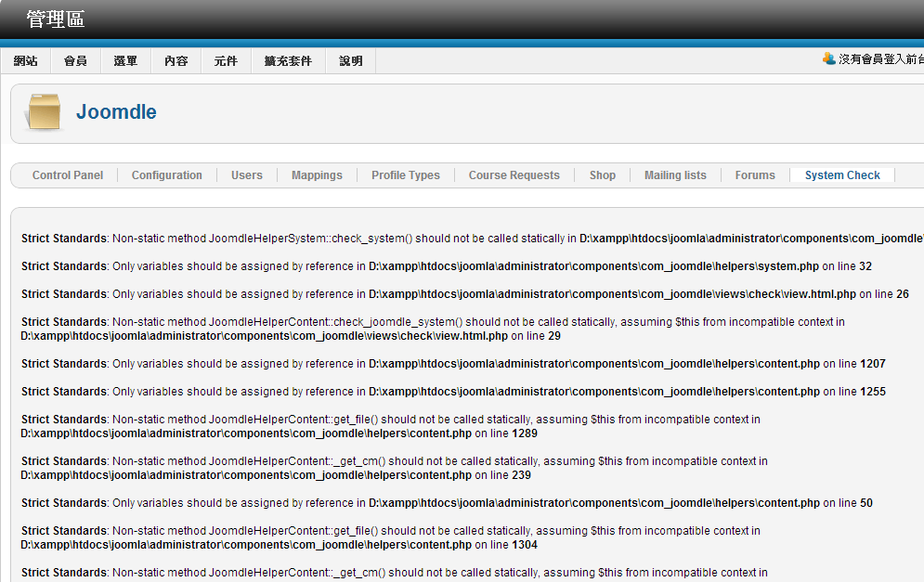Click the check_system() strict standards message
Screen dimensions: 924x582
point(473,239)
